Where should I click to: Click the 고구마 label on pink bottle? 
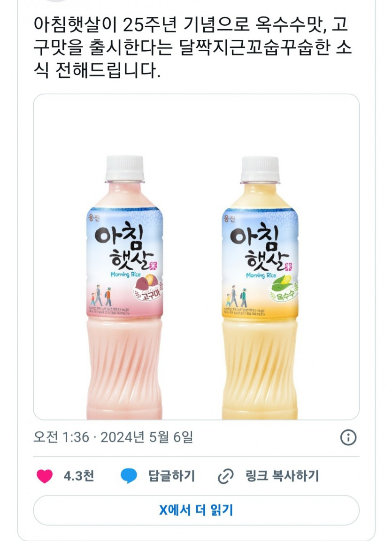147,295
